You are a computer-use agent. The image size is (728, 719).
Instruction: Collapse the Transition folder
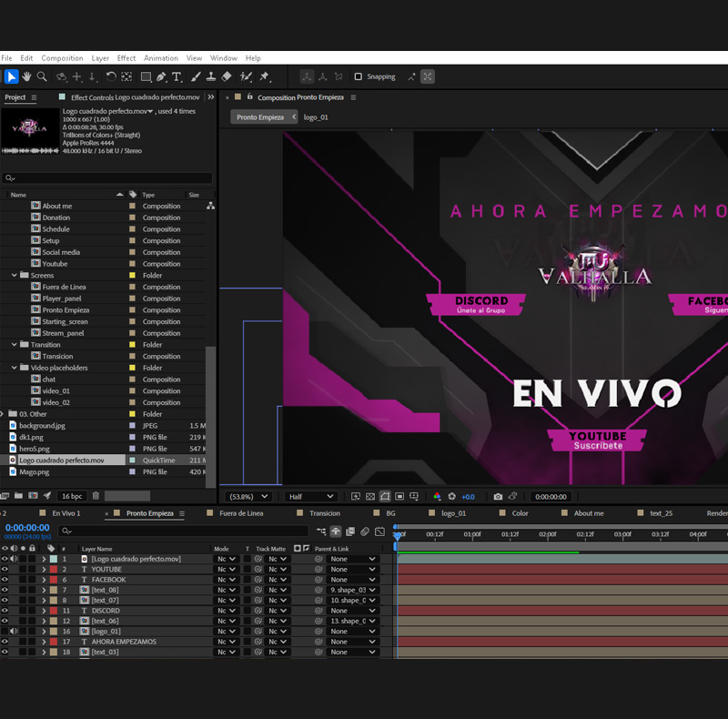[14, 344]
